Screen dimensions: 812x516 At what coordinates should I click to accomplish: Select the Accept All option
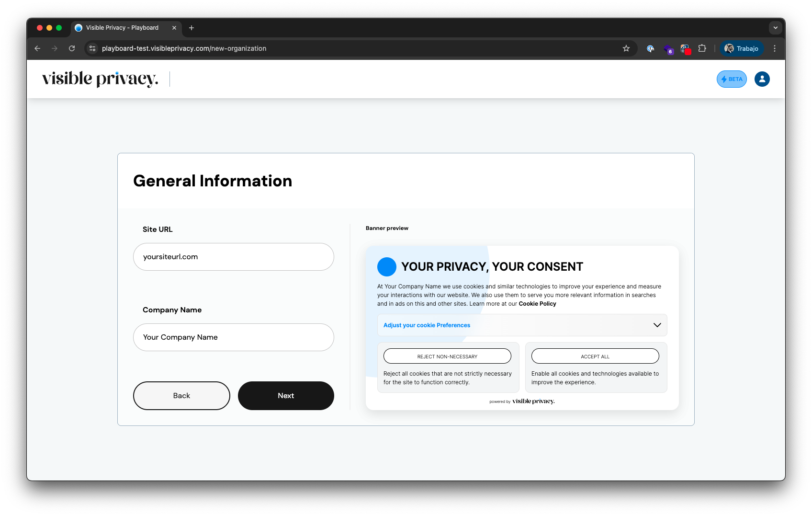coord(595,356)
